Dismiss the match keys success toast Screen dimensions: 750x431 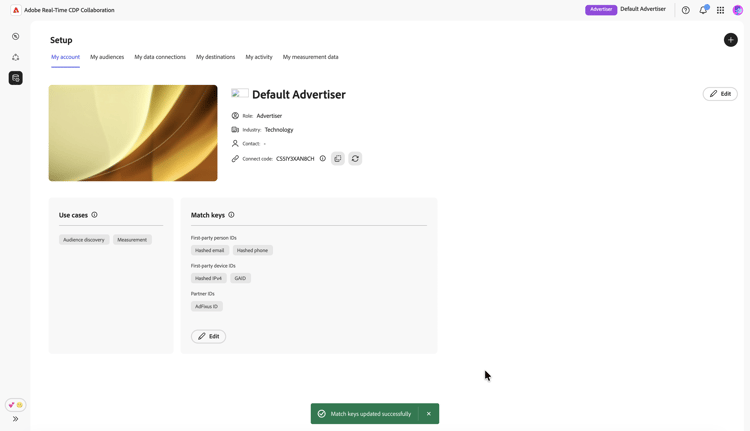(x=429, y=414)
